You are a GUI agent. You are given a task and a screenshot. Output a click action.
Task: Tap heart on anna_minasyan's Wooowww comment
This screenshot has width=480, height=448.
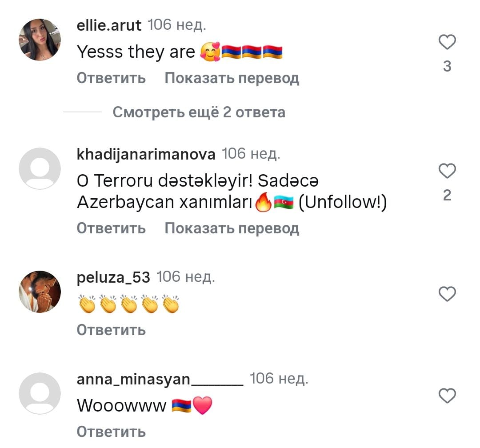click(x=447, y=395)
